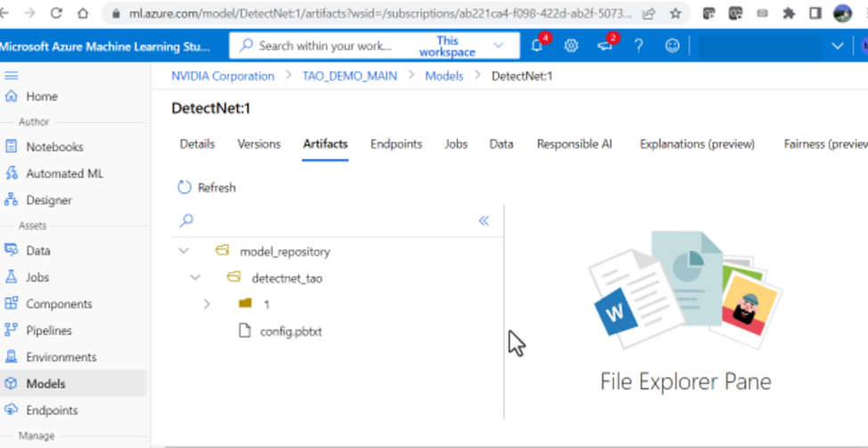Click the Refresh button
Screen dimensions: 868x448
point(207,188)
